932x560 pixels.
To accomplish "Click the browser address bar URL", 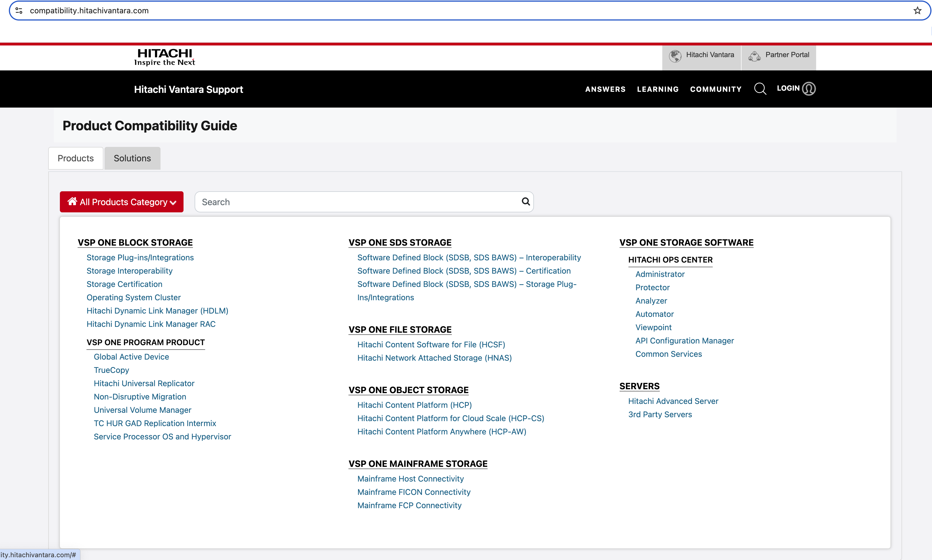I will 89,11.
